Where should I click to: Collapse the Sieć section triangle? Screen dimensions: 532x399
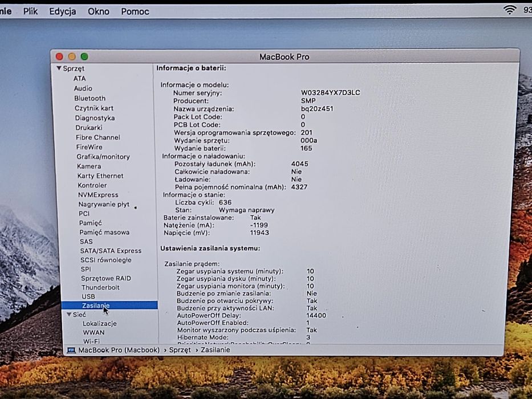pos(69,315)
